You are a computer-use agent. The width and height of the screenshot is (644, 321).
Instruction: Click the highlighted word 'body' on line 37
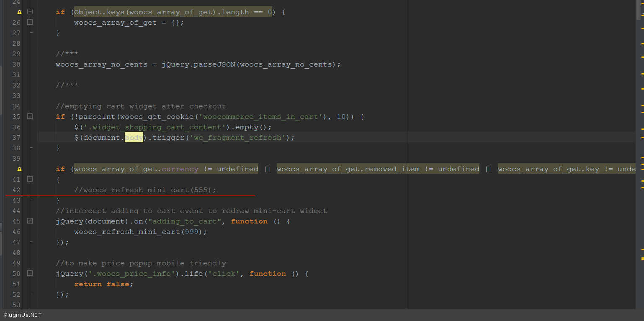click(x=134, y=138)
